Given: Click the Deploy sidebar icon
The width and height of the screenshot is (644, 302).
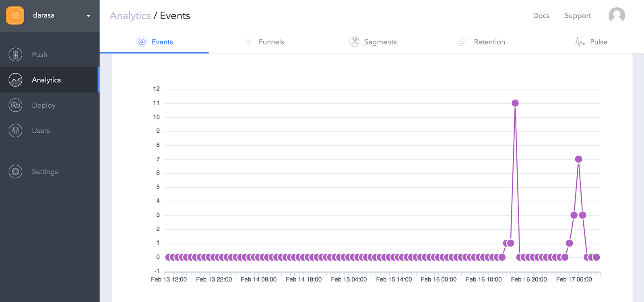Looking at the screenshot, I should coord(15,105).
